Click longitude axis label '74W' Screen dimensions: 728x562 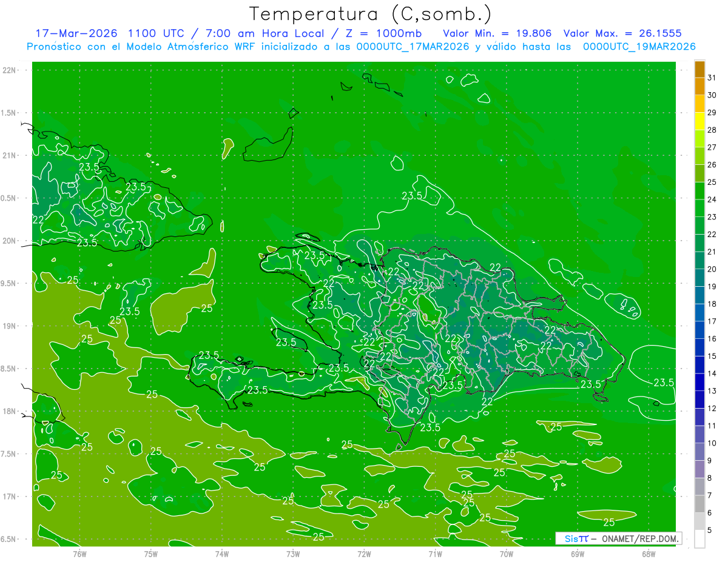222,554
